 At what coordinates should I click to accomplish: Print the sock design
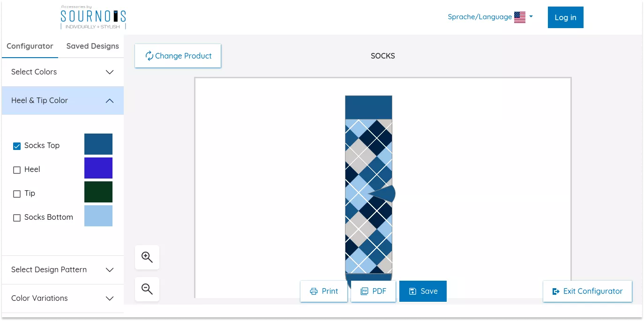pyautogui.click(x=324, y=291)
